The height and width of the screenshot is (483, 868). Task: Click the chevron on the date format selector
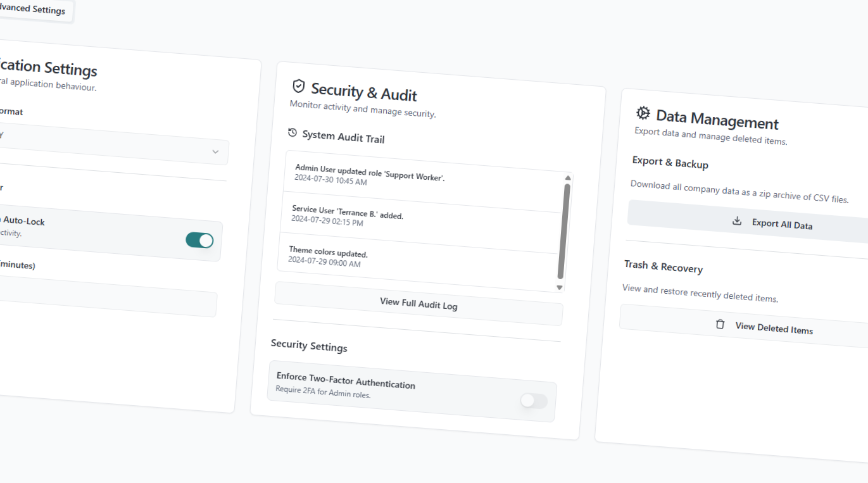point(215,152)
